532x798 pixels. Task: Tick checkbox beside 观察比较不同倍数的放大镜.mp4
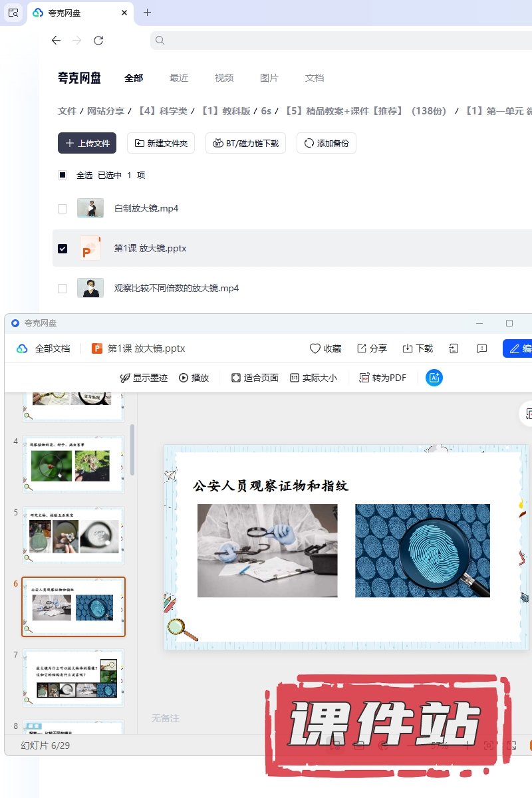pyautogui.click(x=63, y=289)
